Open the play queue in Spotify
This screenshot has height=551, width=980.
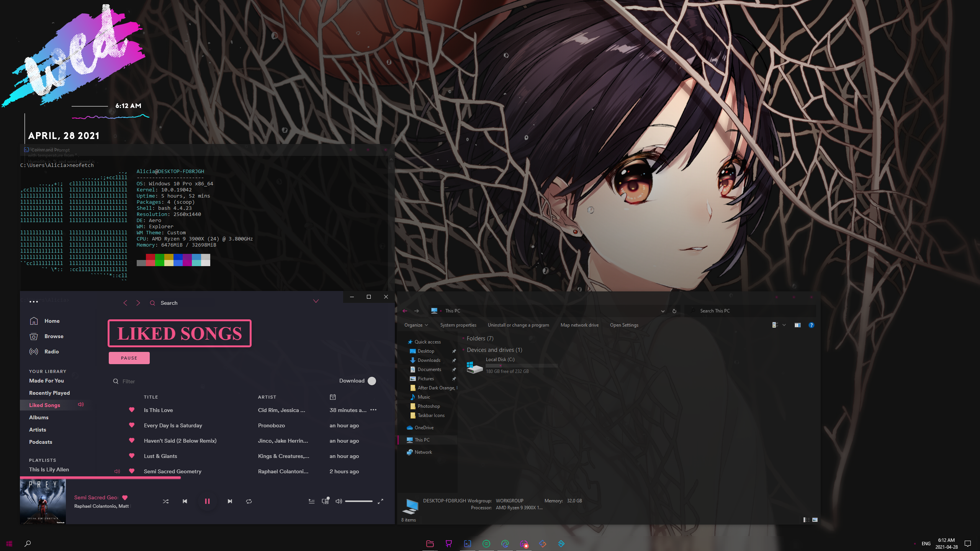(x=311, y=501)
